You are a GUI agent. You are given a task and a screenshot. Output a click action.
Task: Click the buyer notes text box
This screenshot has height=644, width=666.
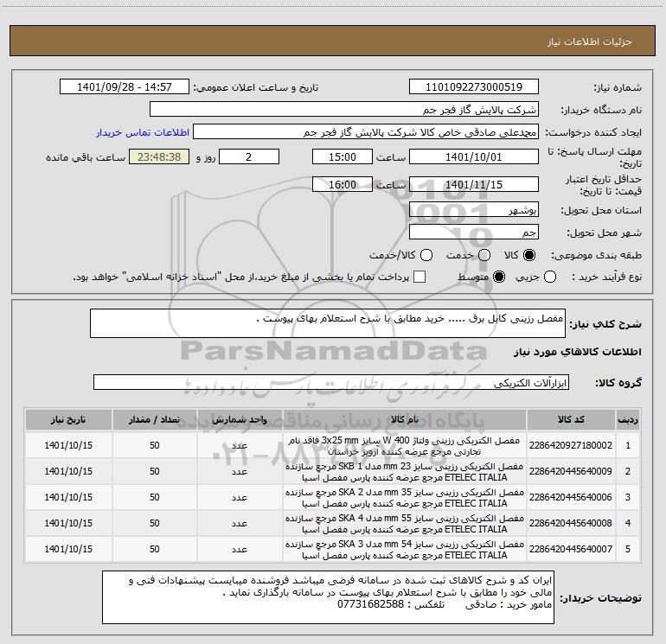(328, 597)
